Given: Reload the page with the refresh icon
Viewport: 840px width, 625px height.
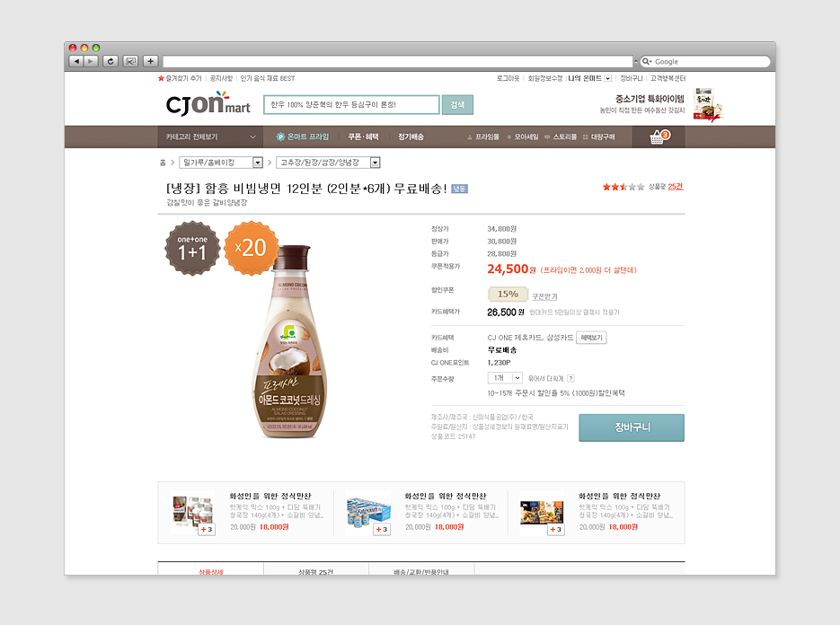Looking at the screenshot, I should click(x=111, y=61).
